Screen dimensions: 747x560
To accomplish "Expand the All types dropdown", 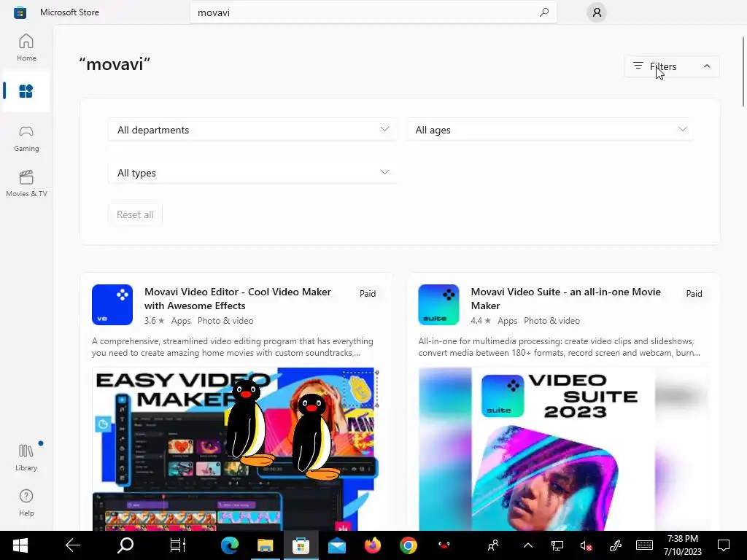I will pos(253,172).
